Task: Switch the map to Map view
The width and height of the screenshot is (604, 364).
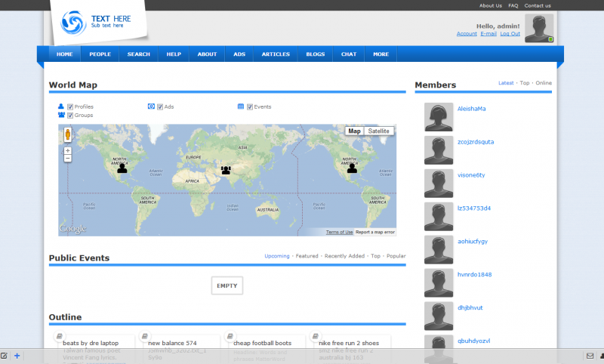Action: pyautogui.click(x=354, y=131)
